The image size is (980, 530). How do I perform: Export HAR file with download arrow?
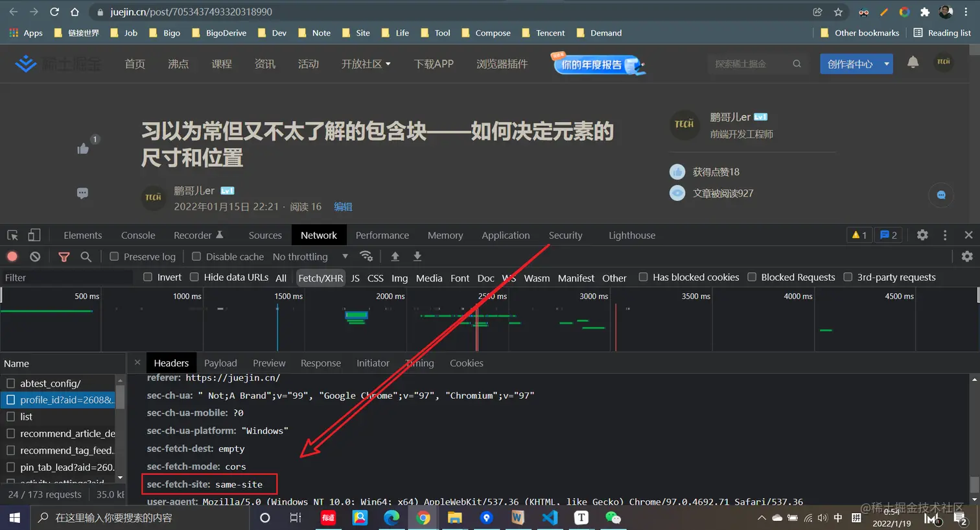[417, 256]
